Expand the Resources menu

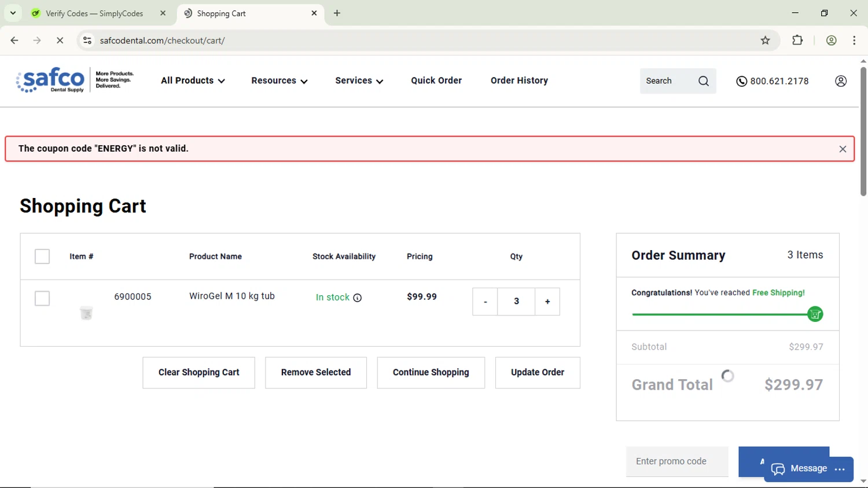(279, 81)
